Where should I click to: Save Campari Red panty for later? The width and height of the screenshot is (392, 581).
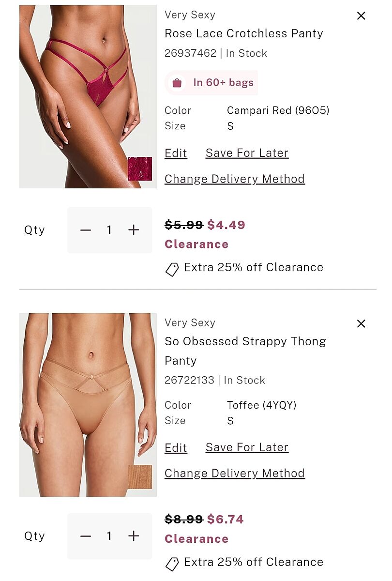coord(247,153)
